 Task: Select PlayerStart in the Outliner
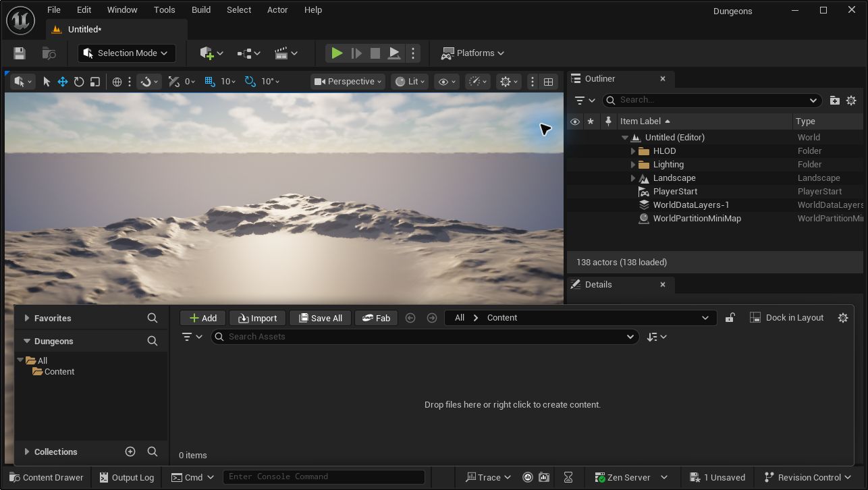click(x=675, y=192)
